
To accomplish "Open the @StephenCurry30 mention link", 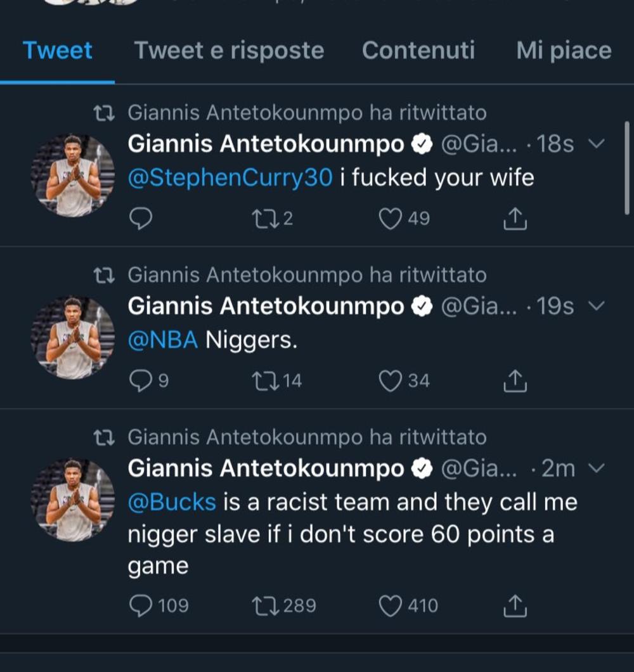I will click(230, 178).
